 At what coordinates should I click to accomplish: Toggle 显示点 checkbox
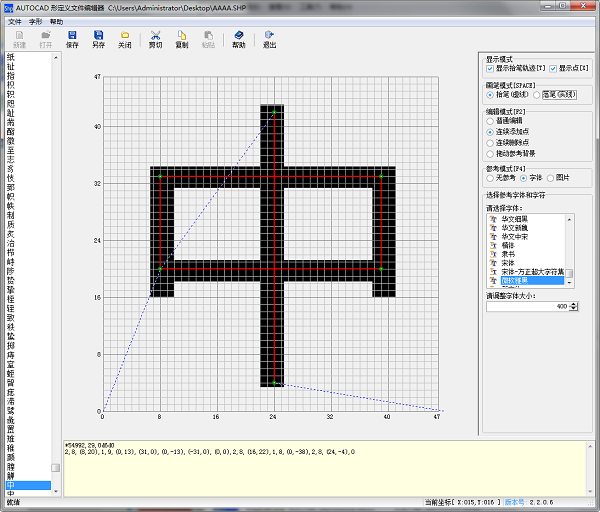point(552,69)
